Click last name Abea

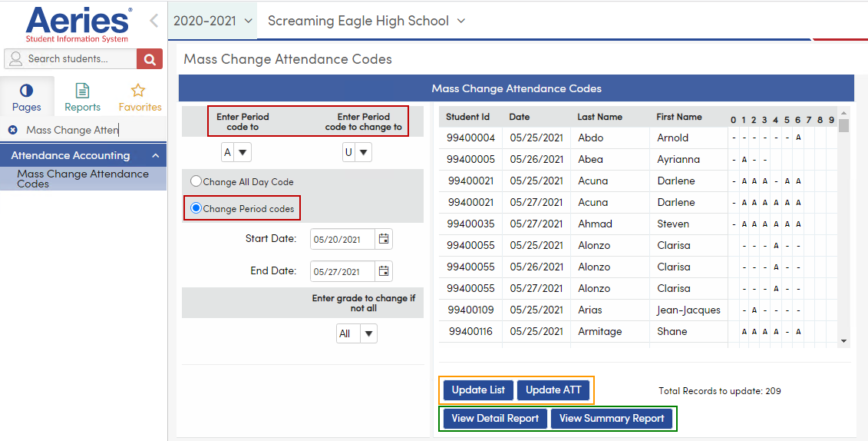(591, 159)
